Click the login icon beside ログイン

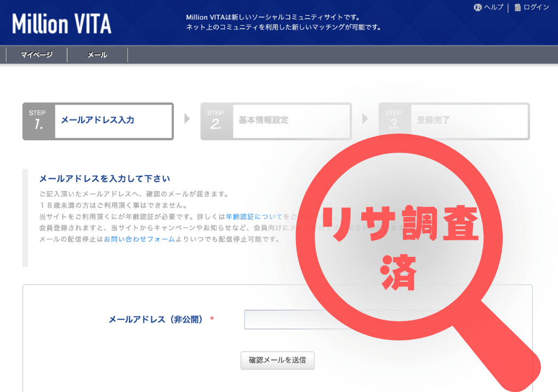(517, 7)
